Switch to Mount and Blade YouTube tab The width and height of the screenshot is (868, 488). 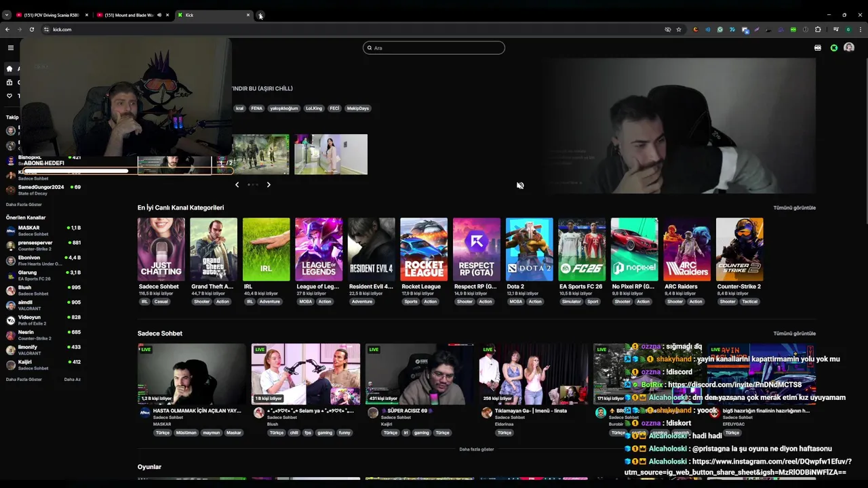tap(129, 15)
